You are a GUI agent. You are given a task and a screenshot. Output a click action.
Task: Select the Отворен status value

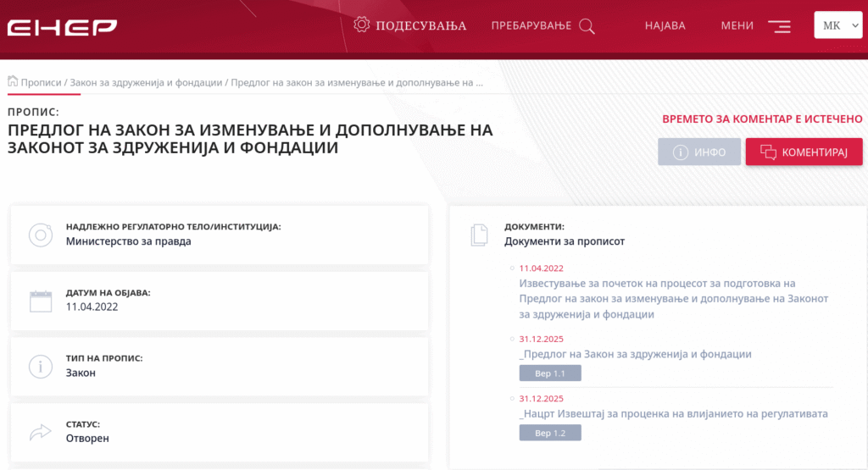tap(87, 438)
